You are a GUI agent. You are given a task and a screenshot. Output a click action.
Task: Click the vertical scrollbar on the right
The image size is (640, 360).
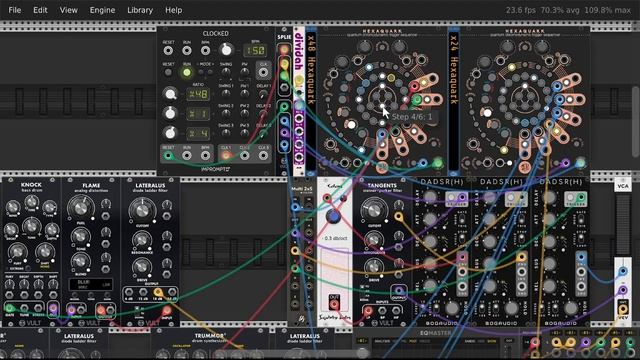636,121
